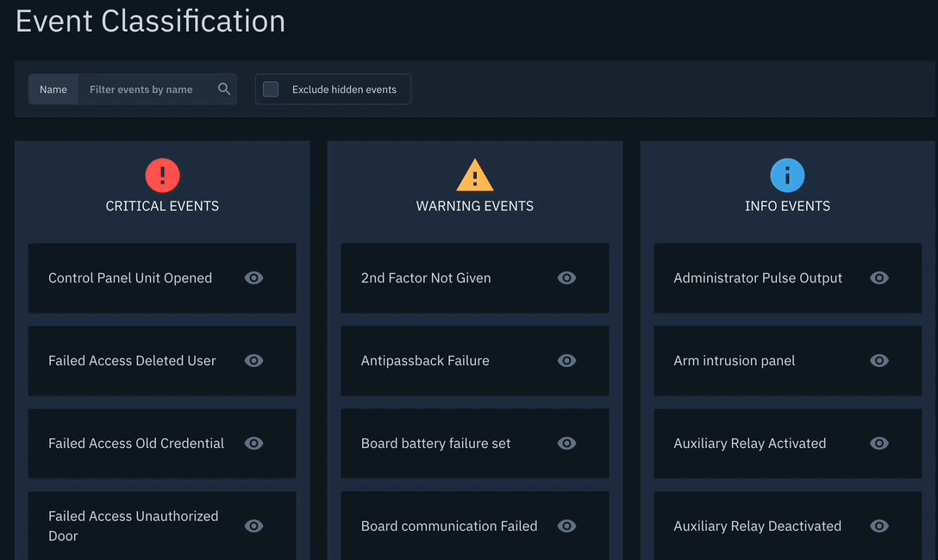Check the Exclude hidden events checkbox
Screen dimensions: 938x560
point(271,89)
